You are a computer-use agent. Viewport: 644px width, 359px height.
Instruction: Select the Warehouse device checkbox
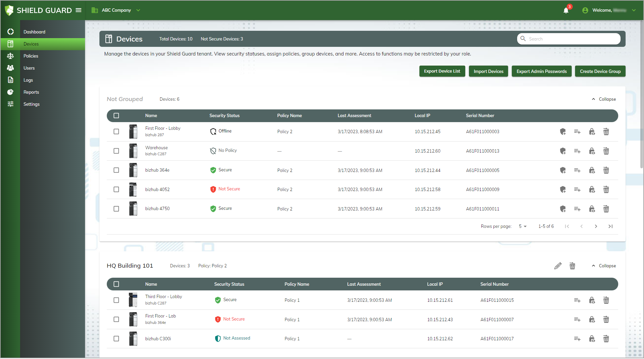click(116, 151)
